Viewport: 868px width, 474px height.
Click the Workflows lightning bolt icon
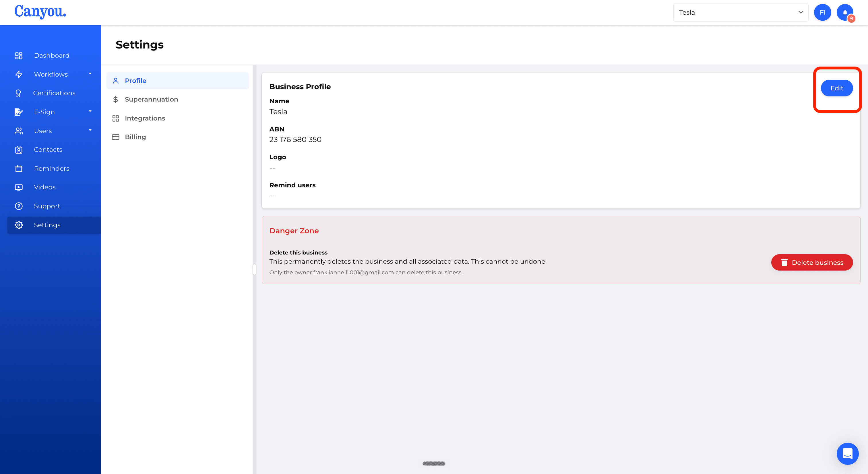(x=19, y=74)
